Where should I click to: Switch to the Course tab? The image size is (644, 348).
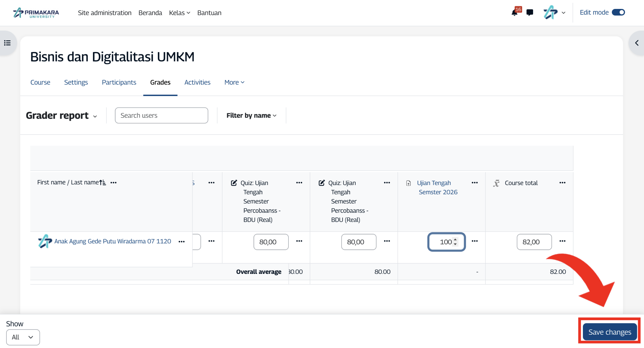tap(40, 82)
